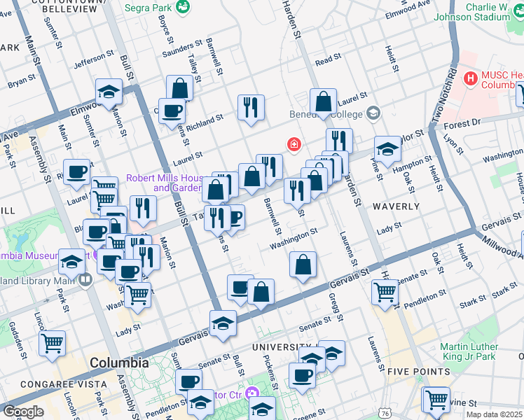Open the Martin Luther King Jr Park label
This screenshot has height=420, width=524.
click(x=469, y=351)
